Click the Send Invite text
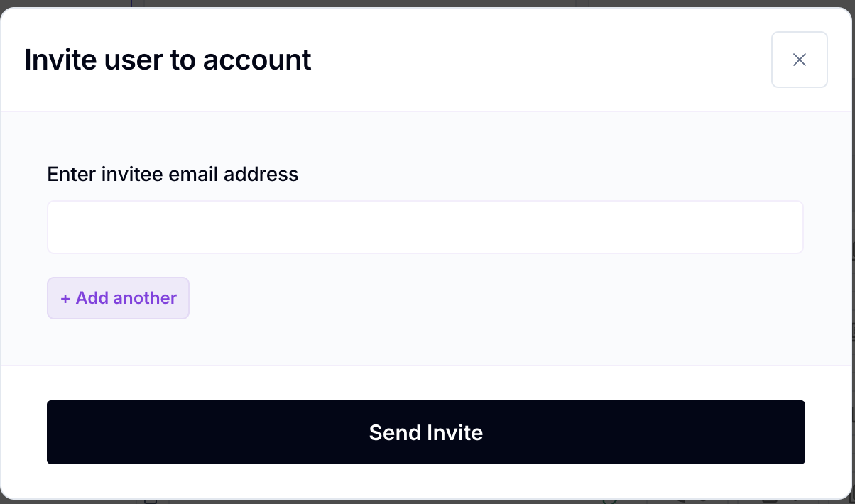Image resolution: width=855 pixels, height=504 pixels. [425, 432]
